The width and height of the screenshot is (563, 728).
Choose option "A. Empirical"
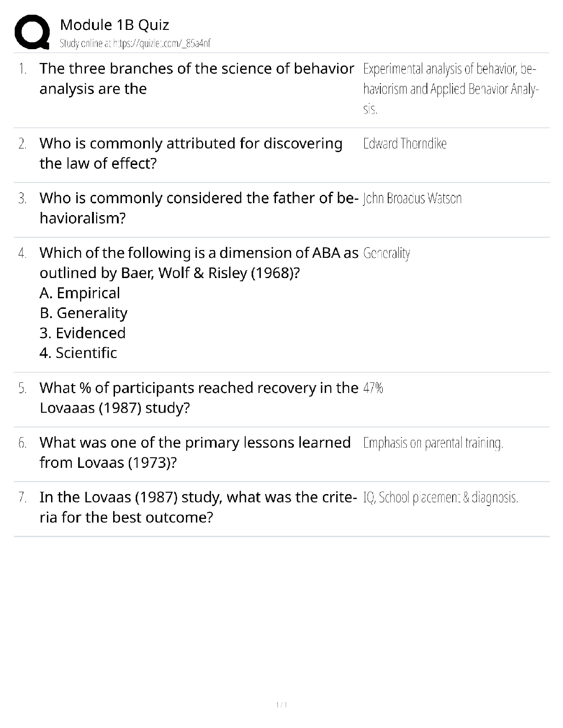click(x=80, y=293)
